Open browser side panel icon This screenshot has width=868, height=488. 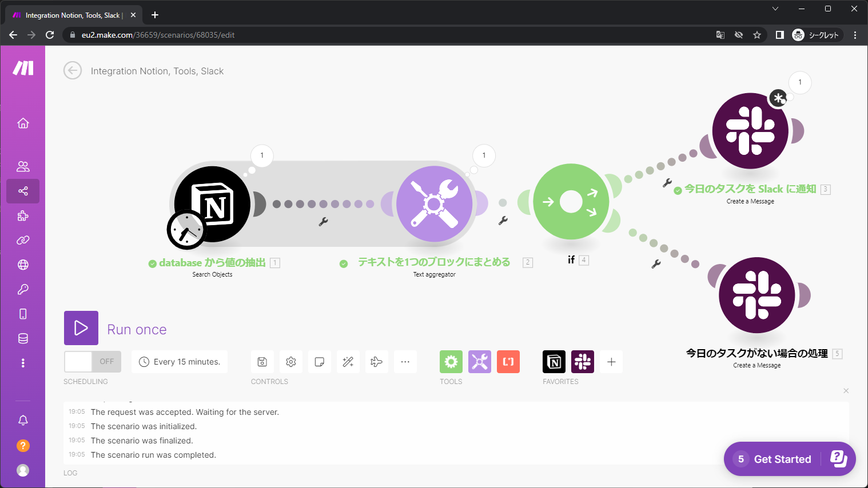coord(779,35)
